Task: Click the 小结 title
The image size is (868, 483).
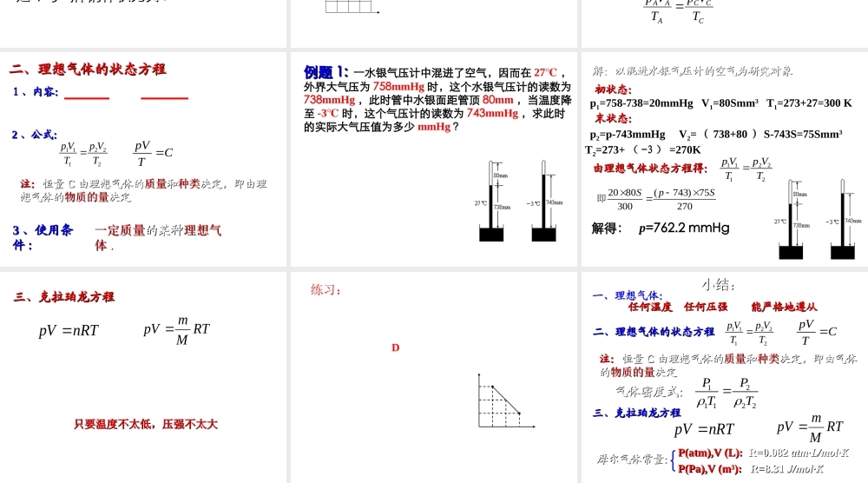Action: [x=718, y=285]
